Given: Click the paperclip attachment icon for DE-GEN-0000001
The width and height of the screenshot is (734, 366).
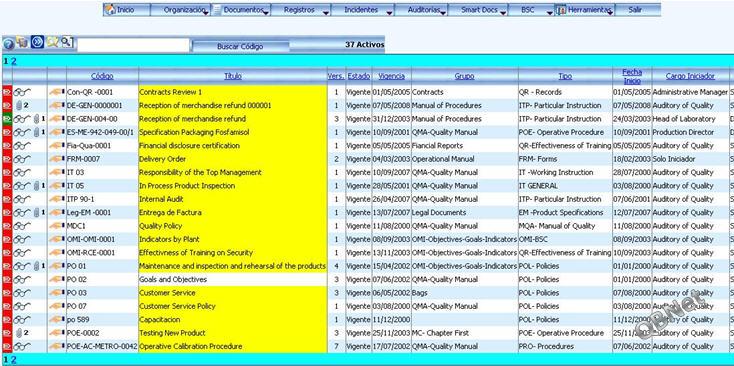Looking at the screenshot, I should pos(19,106).
